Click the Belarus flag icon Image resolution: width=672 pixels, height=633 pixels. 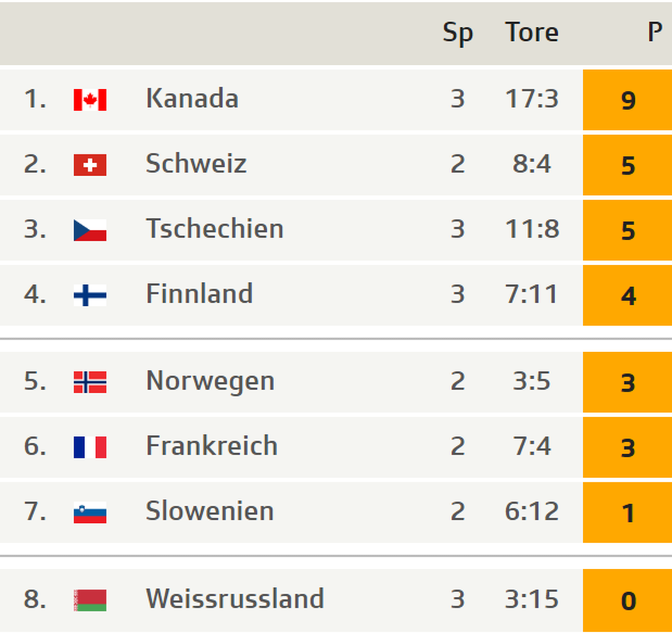click(x=90, y=600)
